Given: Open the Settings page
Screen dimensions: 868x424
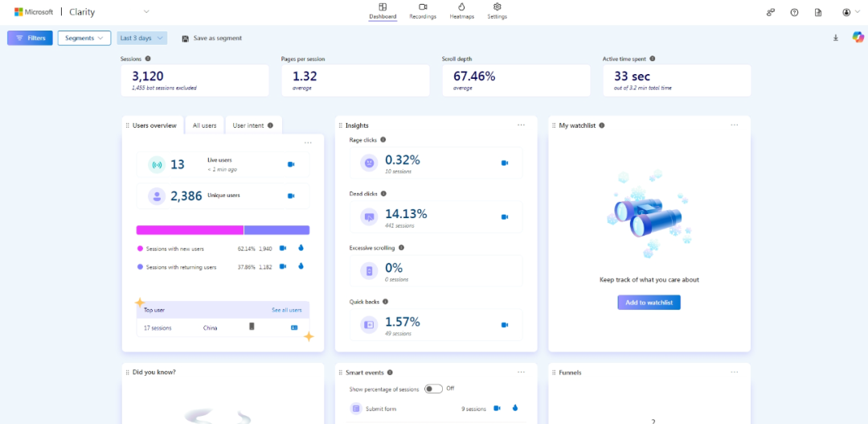Looking at the screenshot, I should click(497, 11).
